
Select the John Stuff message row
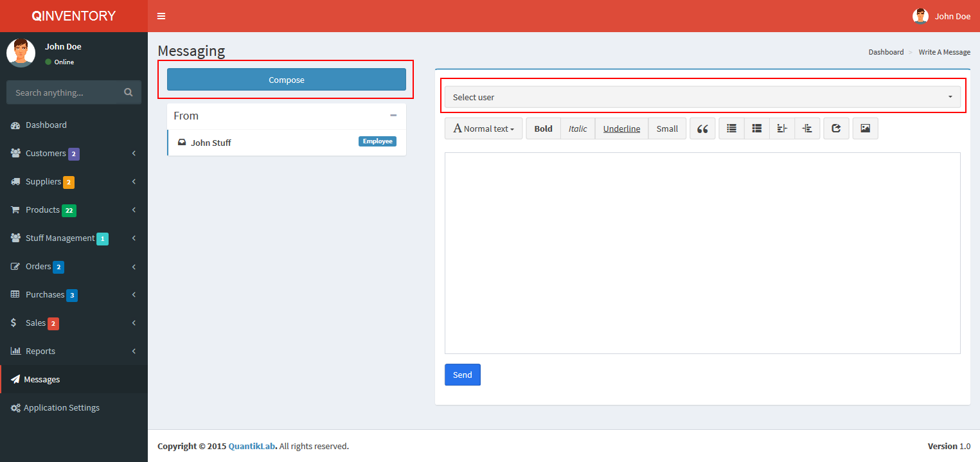coord(287,143)
